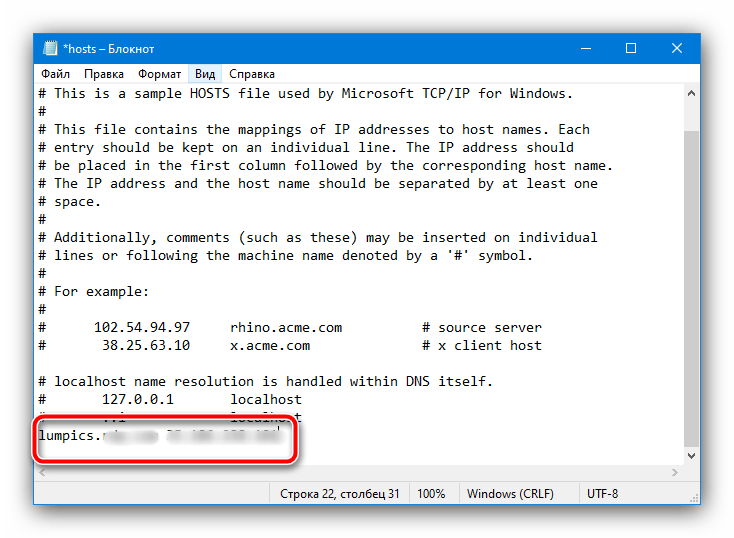Image resolution: width=734 pixels, height=538 pixels.
Task: Click the horizontal scrollbar right arrow
Action: click(x=675, y=472)
